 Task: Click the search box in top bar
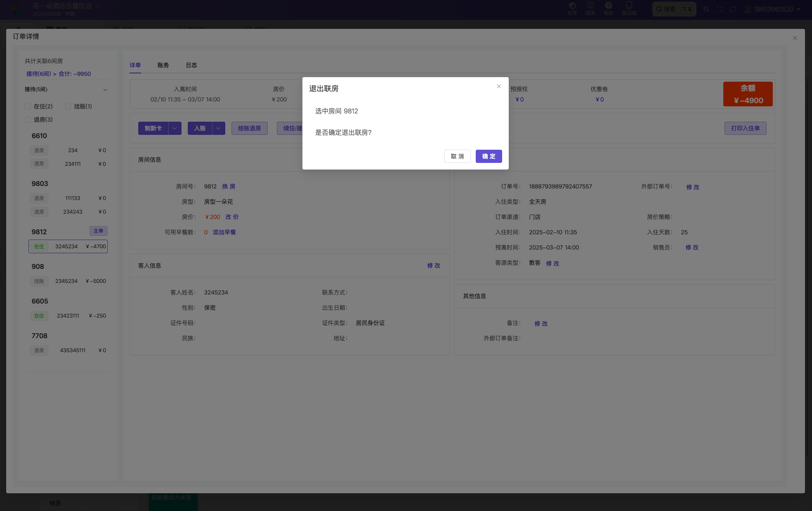click(x=674, y=9)
